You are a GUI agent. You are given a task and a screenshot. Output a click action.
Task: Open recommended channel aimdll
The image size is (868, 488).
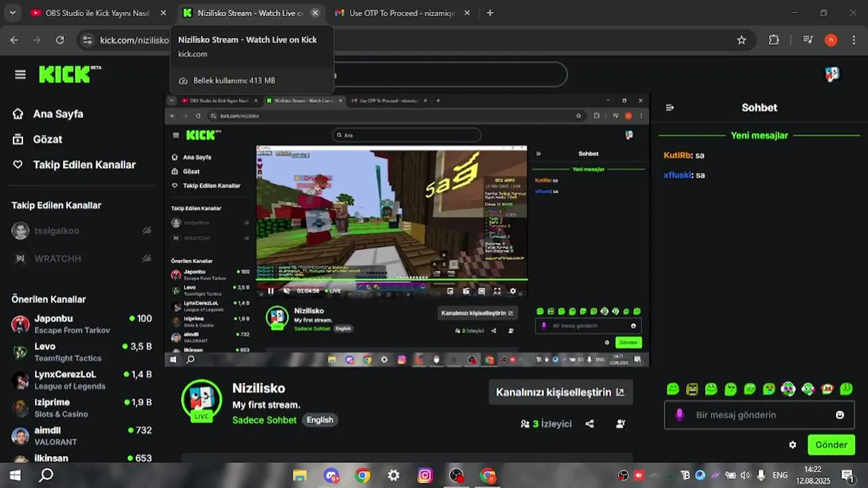[x=81, y=435]
